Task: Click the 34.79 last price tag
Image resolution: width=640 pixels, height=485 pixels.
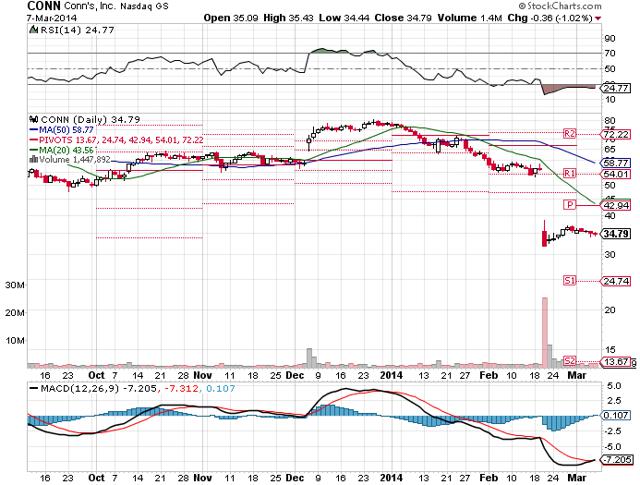Action: 615,234
